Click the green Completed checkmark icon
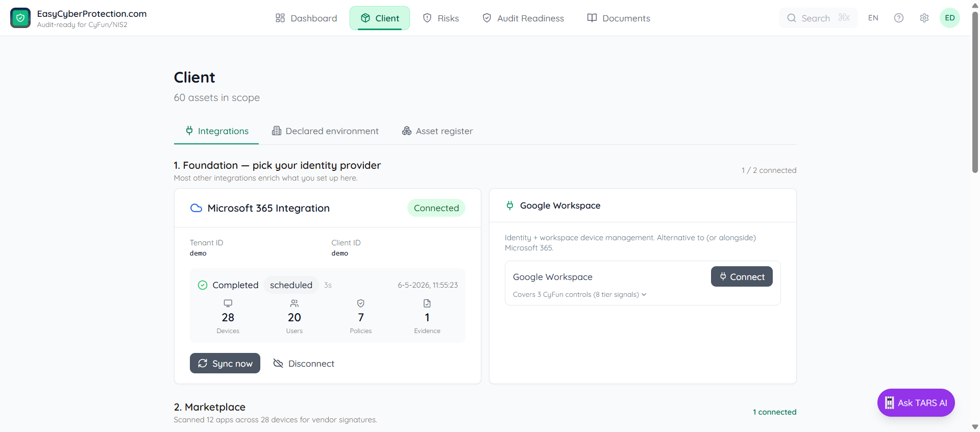Viewport: 980px width, 432px height. pyautogui.click(x=203, y=285)
